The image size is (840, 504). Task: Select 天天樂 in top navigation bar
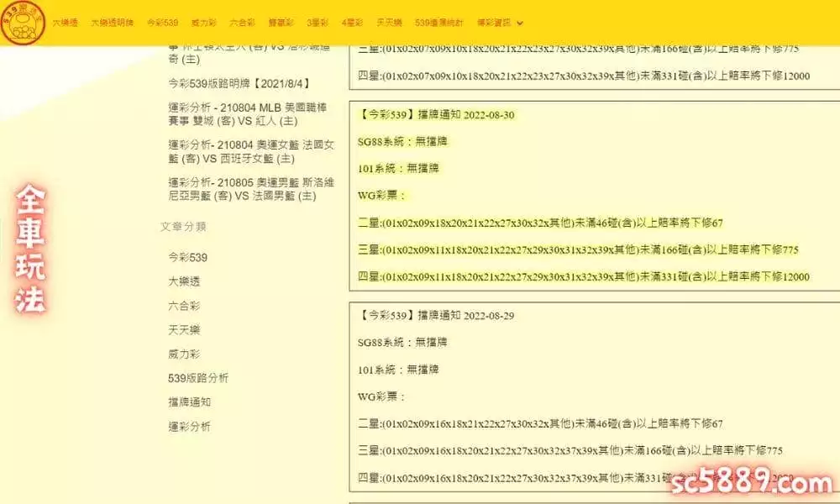click(x=389, y=23)
